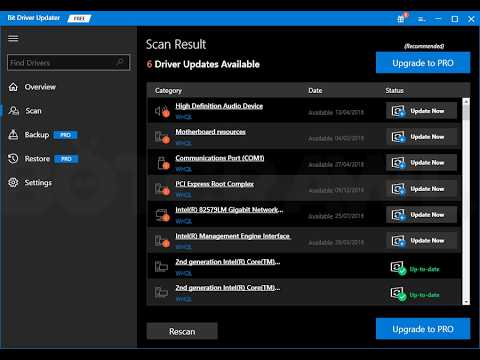Open first 2nd generation Intel Core link

228,262
